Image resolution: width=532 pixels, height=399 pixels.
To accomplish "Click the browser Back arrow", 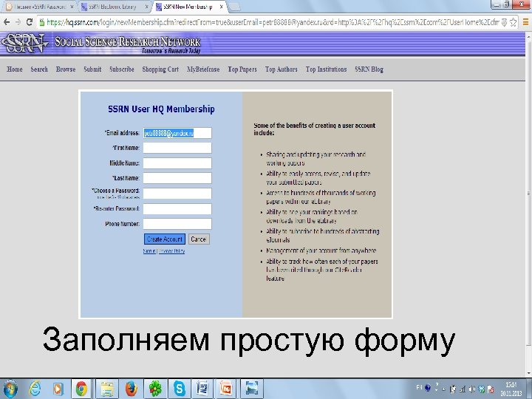I will click(x=7, y=22).
